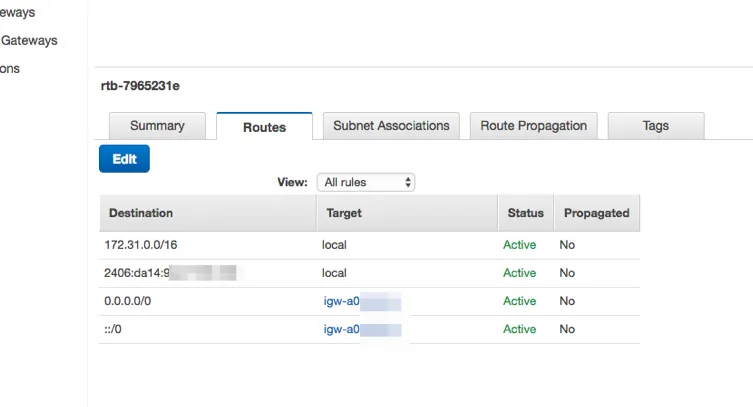
Task: Open the sidebar link ending in 'ons'
Action: (10, 69)
